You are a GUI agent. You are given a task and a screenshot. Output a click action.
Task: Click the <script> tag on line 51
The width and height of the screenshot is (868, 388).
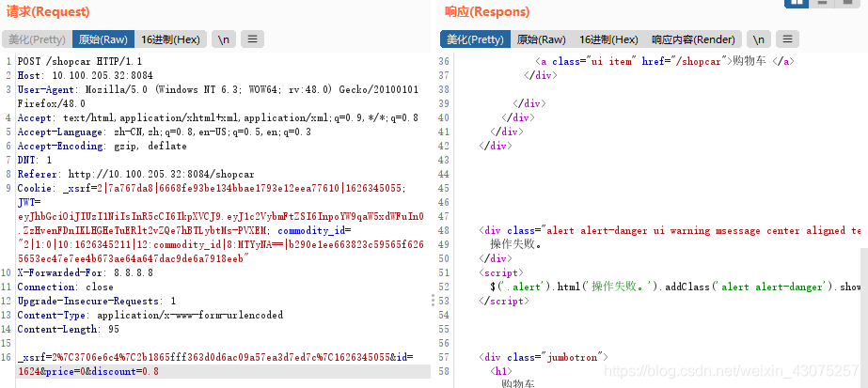[x=501, y=272]
